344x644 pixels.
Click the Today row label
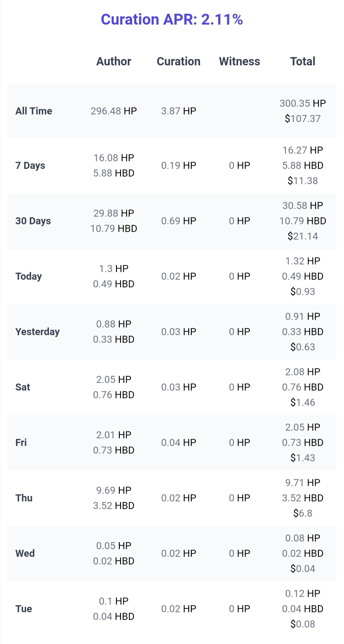point(29,276)
